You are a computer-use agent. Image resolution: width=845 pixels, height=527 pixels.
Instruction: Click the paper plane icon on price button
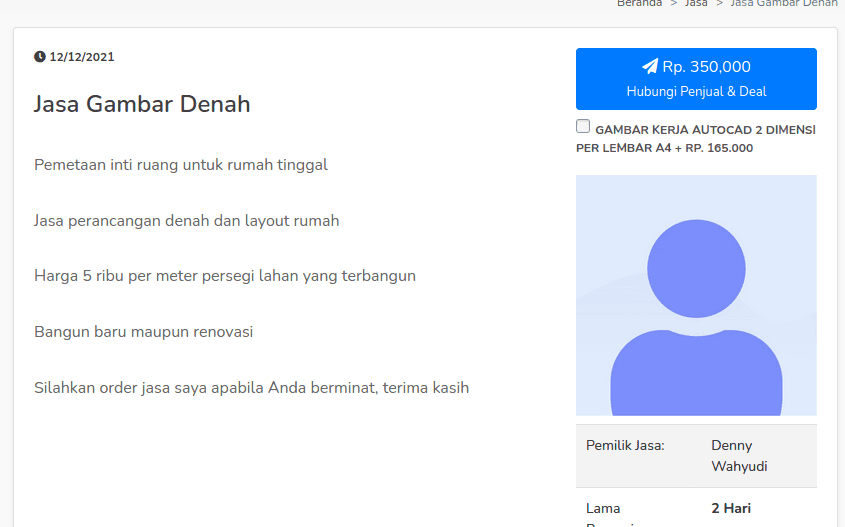pos(650,66)
